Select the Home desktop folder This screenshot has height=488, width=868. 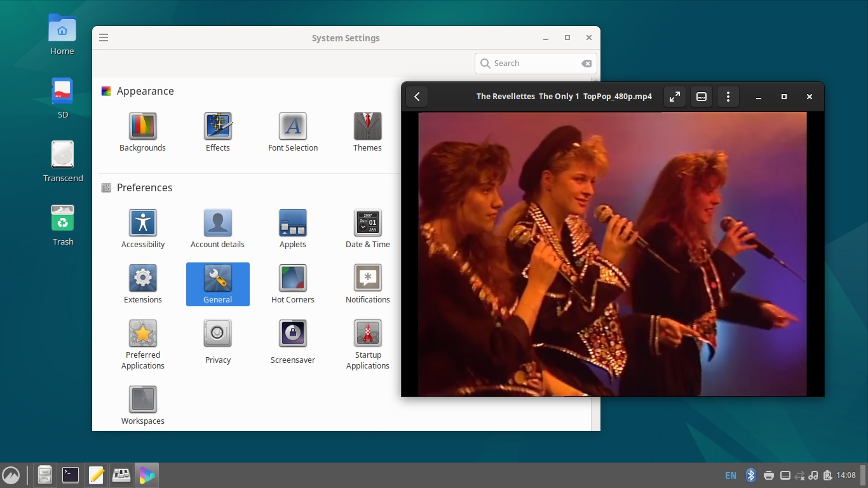click(62, 35)
